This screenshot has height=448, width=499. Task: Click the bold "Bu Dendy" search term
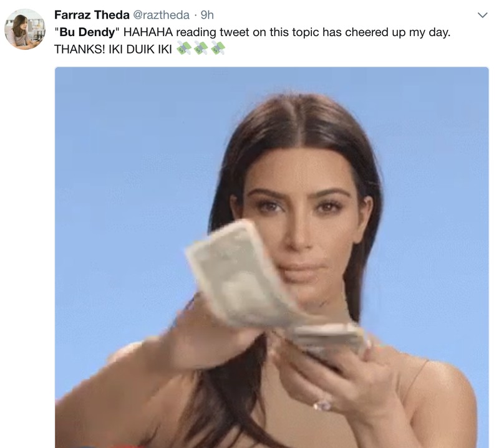87,32
